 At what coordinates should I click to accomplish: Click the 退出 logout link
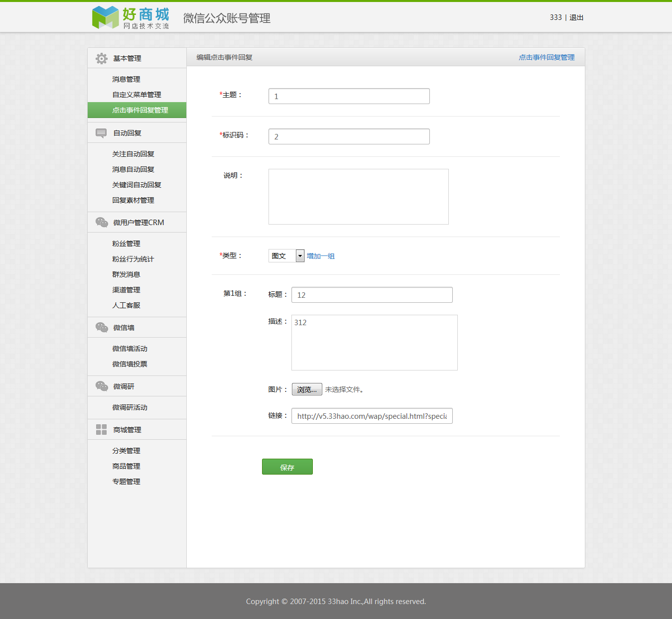[x=576, y=17]
